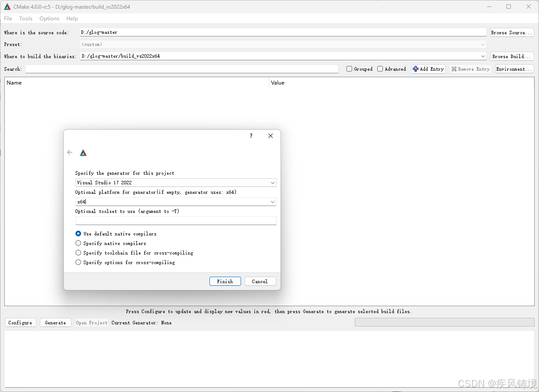Select Specify options for cross-compiling
Image resolution: width=539 pixels, height=392 pixels.
click(78, 262)
